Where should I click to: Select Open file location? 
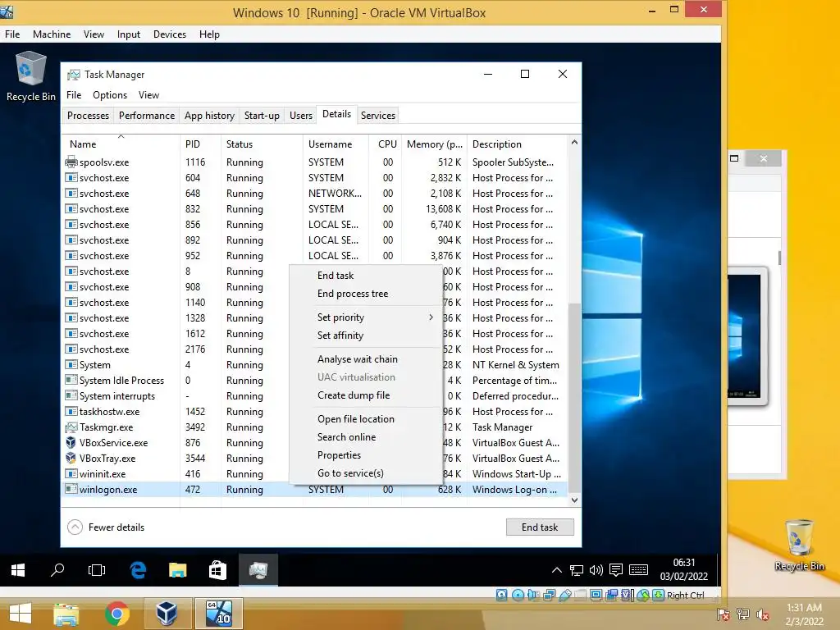click(367, 419)
